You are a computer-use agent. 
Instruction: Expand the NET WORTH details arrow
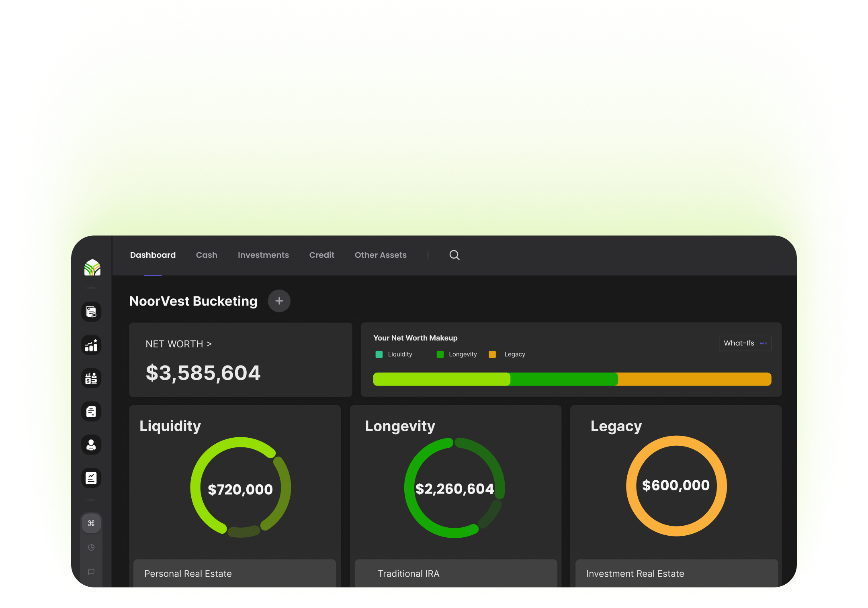click(209, 344)
